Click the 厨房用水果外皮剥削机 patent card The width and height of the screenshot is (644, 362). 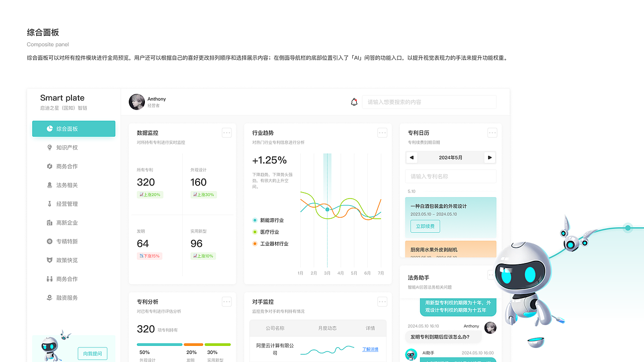tap(451, 249)
